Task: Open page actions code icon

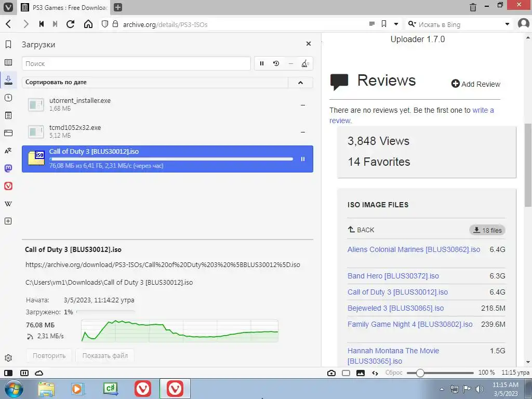Action: (375, 373)
